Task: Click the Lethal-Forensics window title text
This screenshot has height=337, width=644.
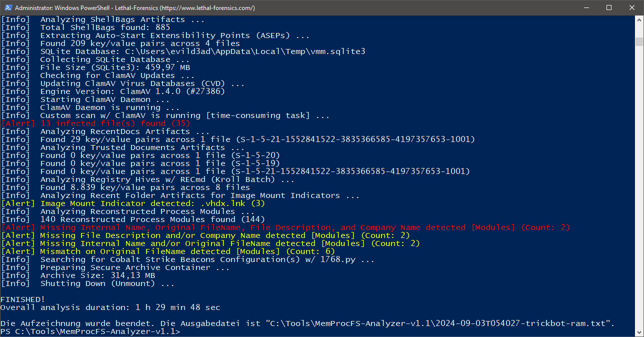Action: coord(135,8)
